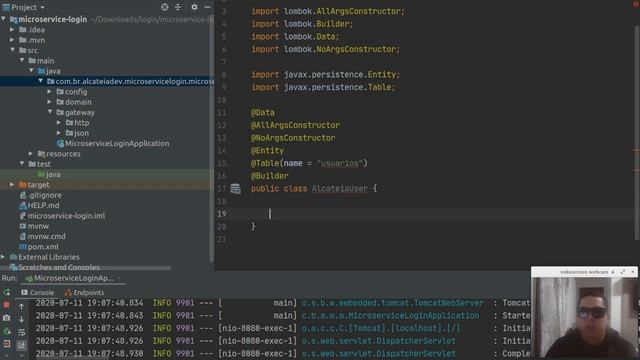Click the green test java folder icon
This screenshot has width=640, height=360.
41,174
